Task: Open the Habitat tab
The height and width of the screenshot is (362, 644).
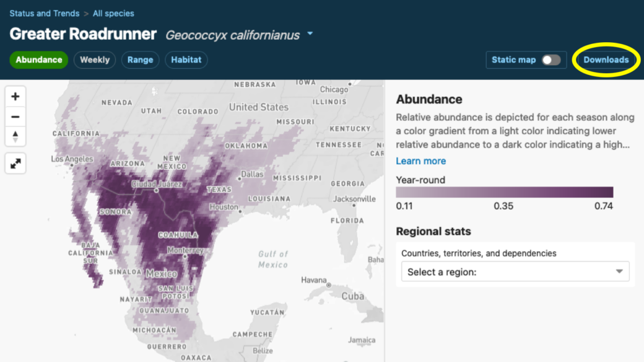Action: [186, 60]
